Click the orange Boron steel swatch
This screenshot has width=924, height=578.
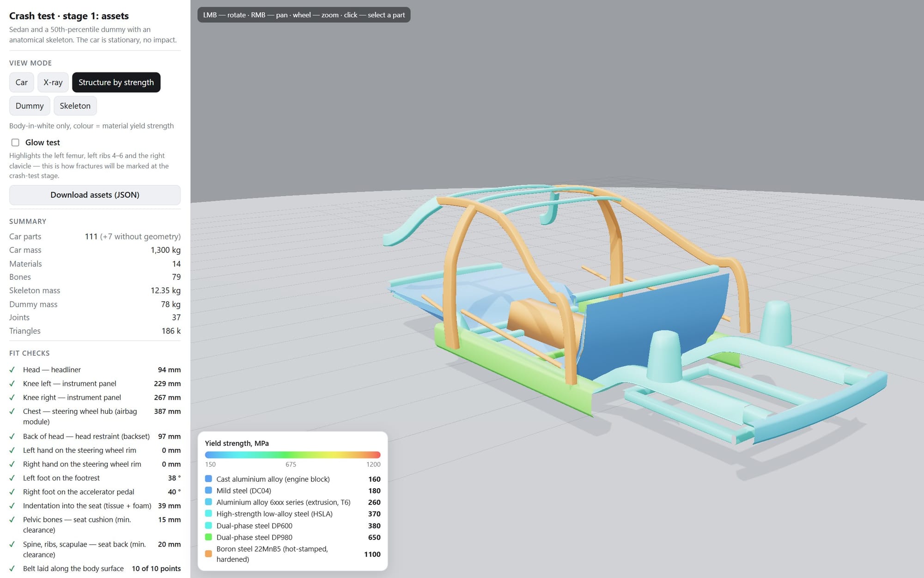click(208, 554)
